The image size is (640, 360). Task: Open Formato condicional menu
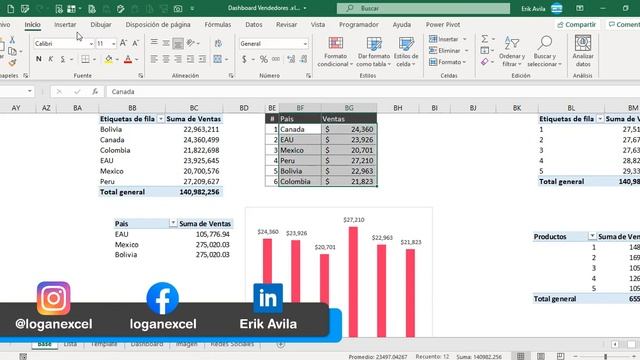click(336, 52)
